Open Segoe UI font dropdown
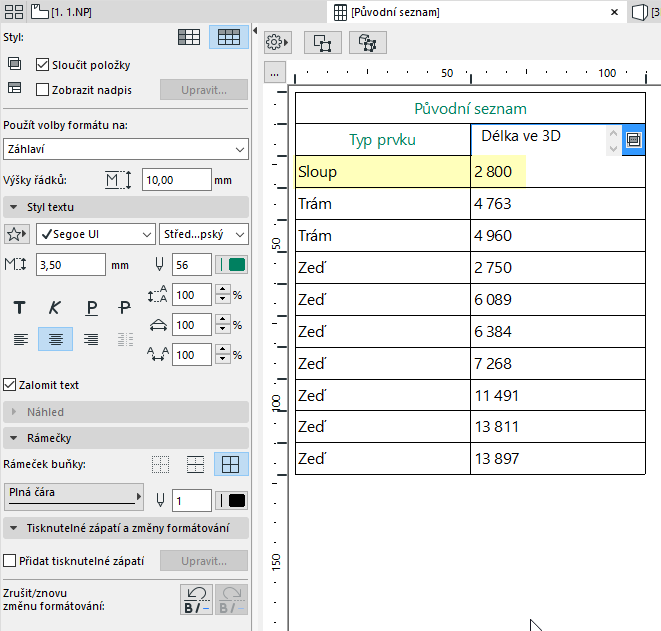Screen dimensions: 661x631 [x=95, y=235]
